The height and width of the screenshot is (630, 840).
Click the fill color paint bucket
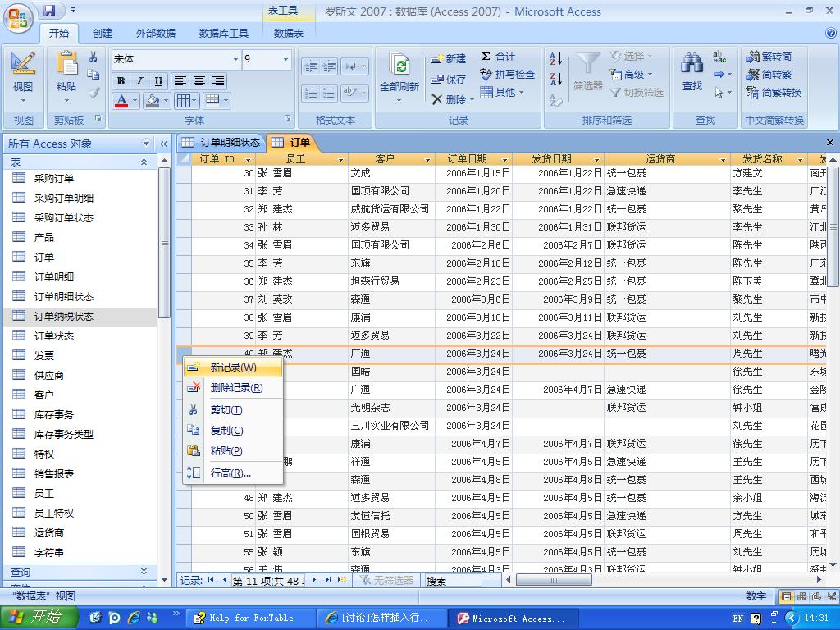click(153, 100)
